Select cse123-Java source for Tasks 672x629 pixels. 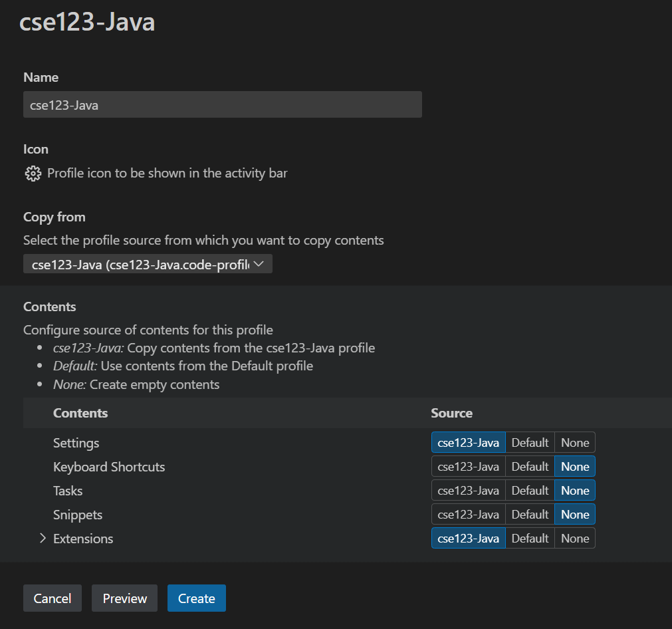468,490
